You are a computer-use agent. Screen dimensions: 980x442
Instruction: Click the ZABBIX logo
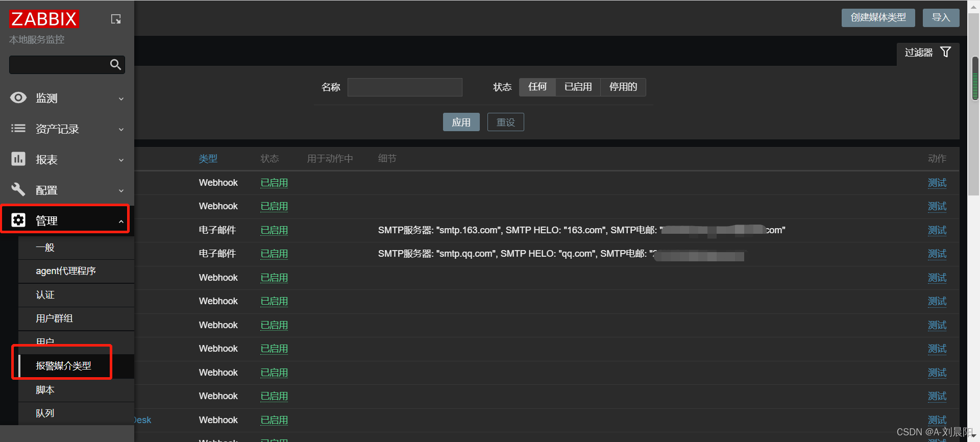pos(44,19)
